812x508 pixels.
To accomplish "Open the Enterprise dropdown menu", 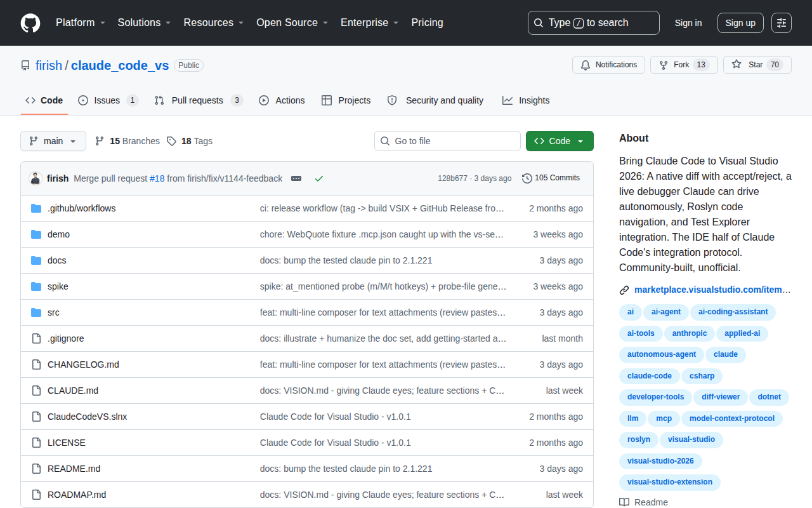I will tap(370, 23).
